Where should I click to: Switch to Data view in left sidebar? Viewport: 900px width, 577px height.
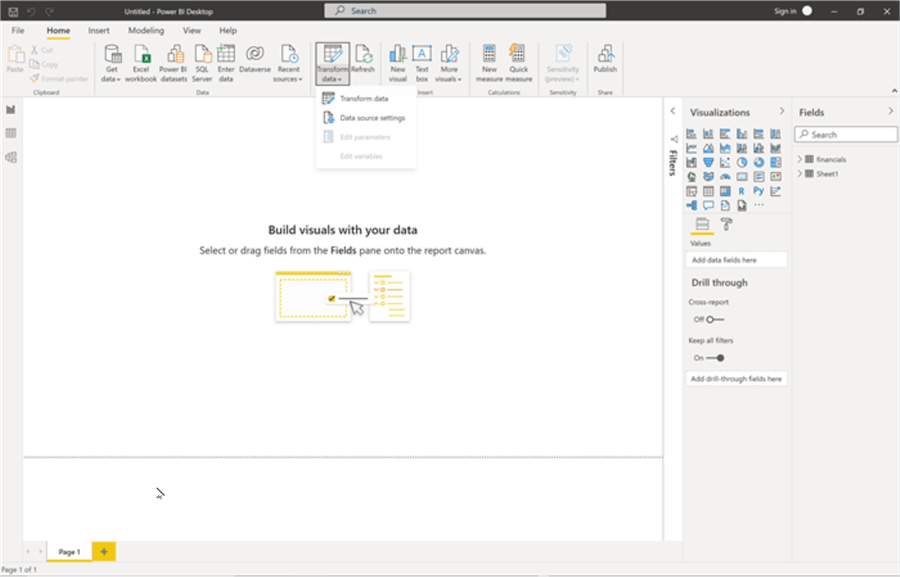point(11,133)
